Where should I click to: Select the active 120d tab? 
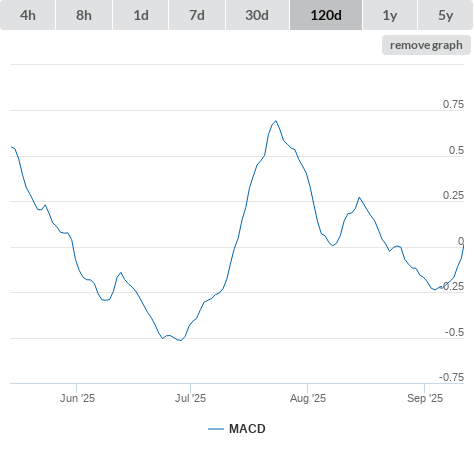326,15
